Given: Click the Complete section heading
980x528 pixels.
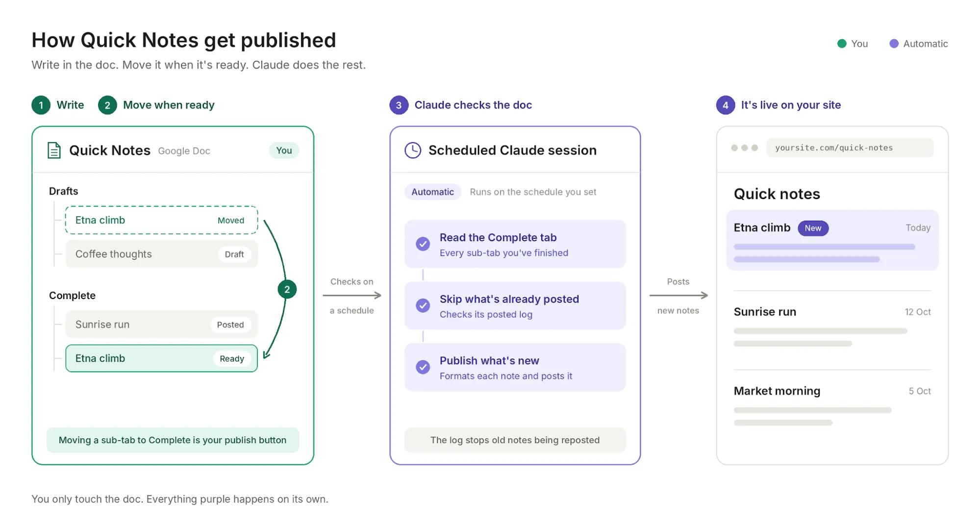Looking at the screenshot, I should [72, 296].
